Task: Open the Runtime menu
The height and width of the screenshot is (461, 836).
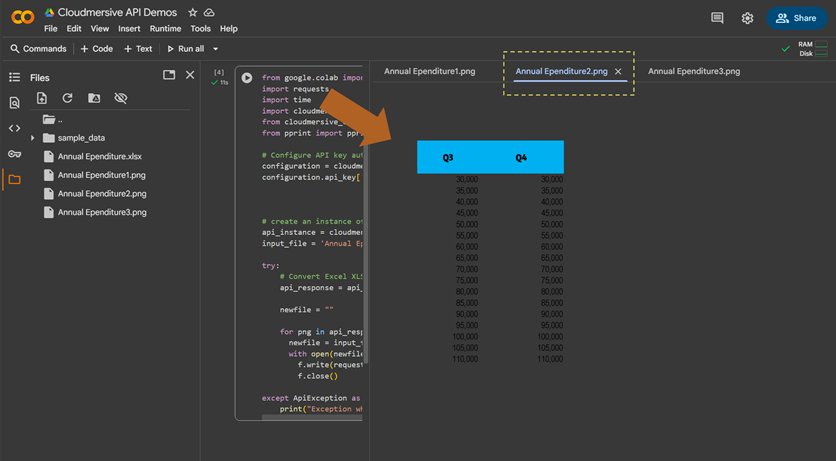Action: point(163,29)
